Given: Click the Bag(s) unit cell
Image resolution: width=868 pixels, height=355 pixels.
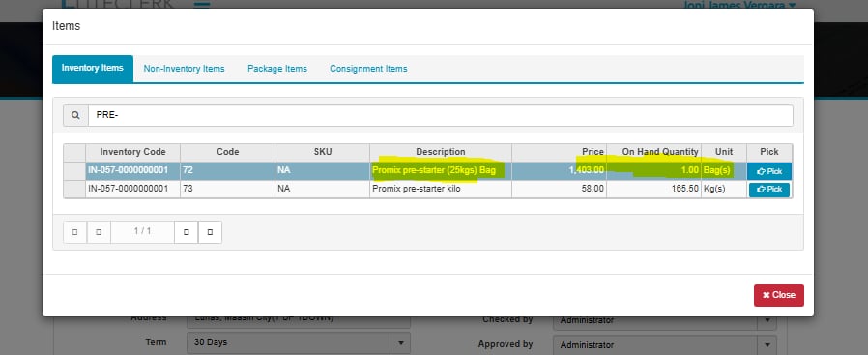Looking at the screenshot, I should [x=724, y=170].
